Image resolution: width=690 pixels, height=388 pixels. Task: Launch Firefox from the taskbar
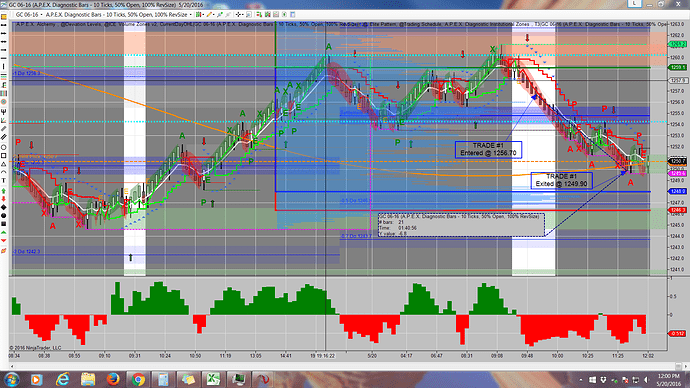click(x=113, y=379)
